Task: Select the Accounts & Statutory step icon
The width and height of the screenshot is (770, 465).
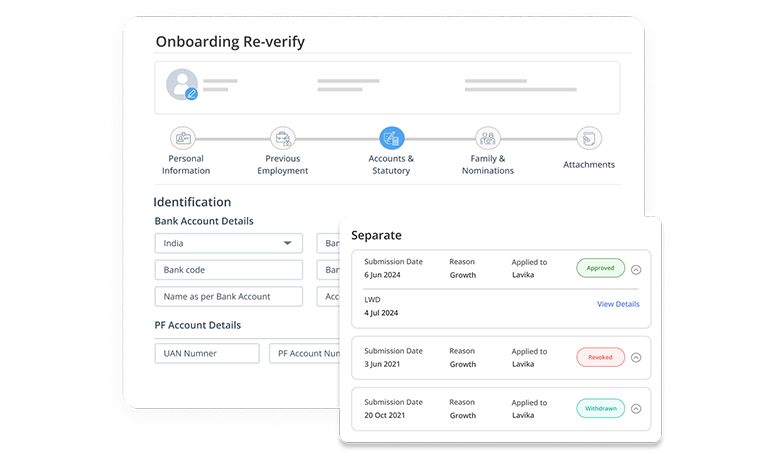Action: [391, 138]
